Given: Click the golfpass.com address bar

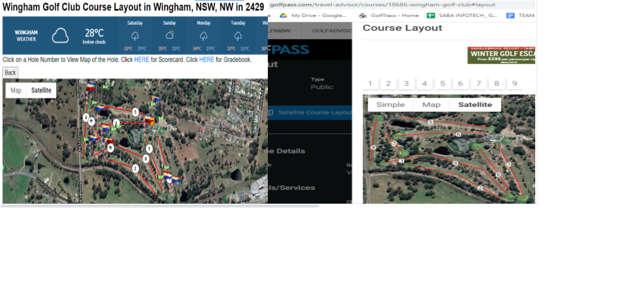Looking at the screenshot, I should click(402, 5).
